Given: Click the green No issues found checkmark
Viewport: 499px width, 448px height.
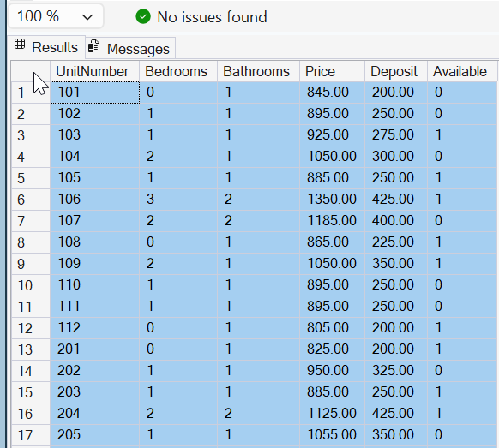Looking at the screenshot, I should pos(143,16).
